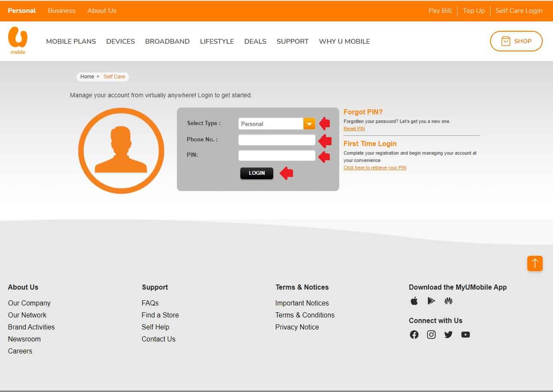Viewport: 553px width, 392px height.
Task: Open Self Care Login in the top bar
Action: (x=519, y=10)
